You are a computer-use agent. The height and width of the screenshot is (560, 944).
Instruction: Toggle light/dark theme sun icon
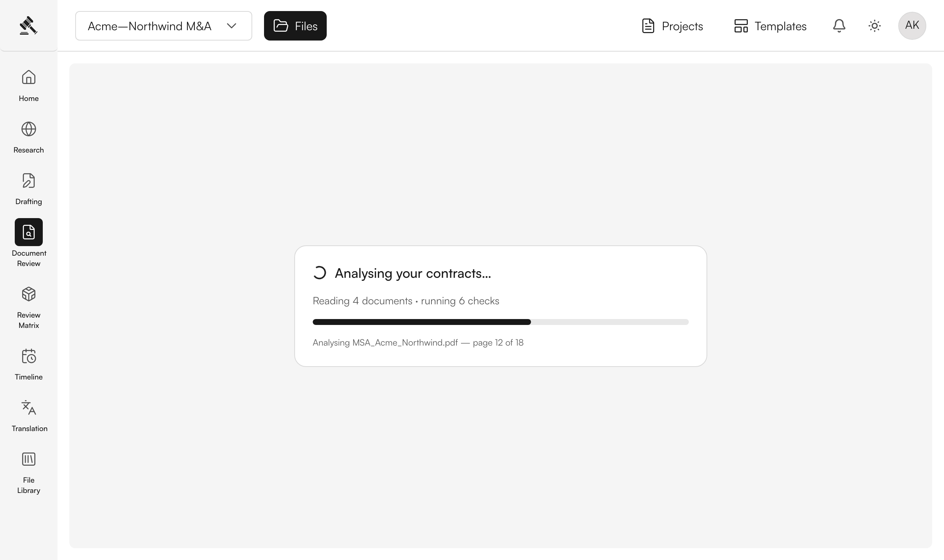click(x=875, y=26)
